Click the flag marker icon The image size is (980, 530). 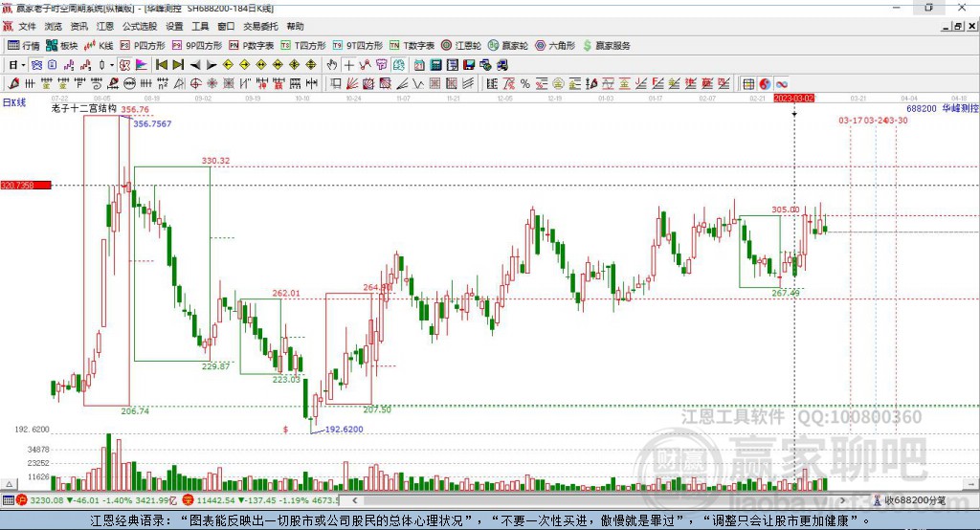pos(142,65)
